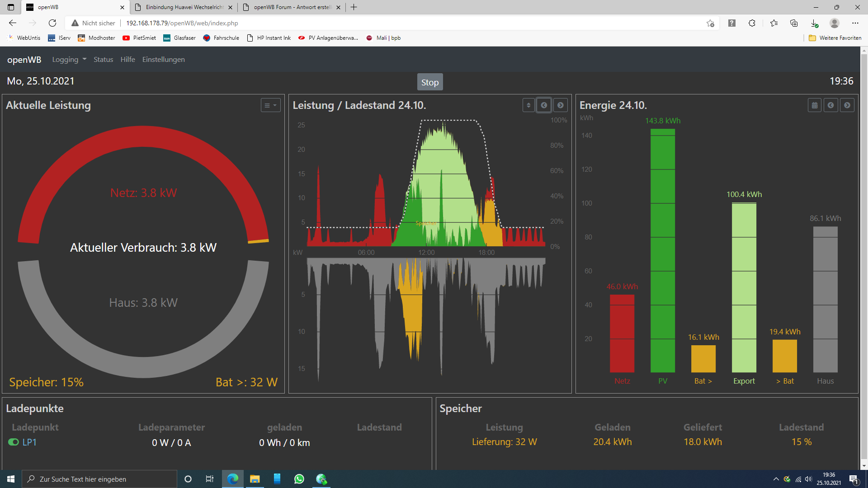Viewport: 868px width, 488px height.
Task: Click the LP1 charge point link
Action: click(29, 442)
